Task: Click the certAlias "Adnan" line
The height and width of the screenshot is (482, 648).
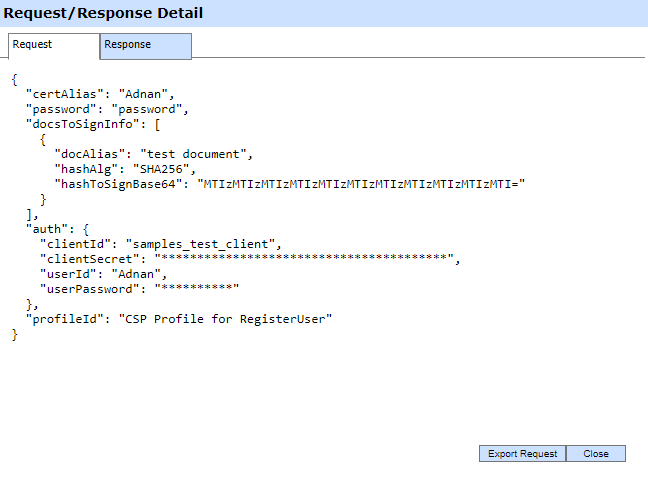Action: point(107,93)
